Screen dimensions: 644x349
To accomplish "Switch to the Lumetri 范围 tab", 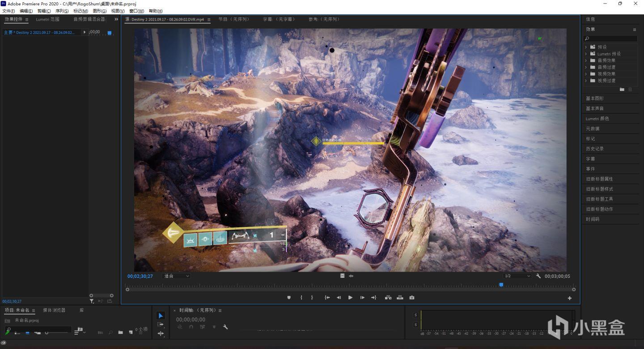I will tap(47, 19).
